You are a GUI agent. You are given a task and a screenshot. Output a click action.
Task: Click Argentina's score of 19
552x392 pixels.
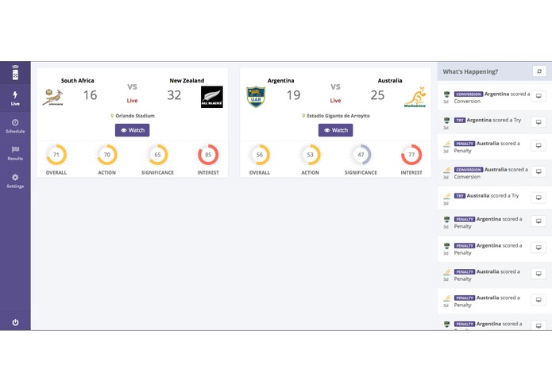point(293,95)
